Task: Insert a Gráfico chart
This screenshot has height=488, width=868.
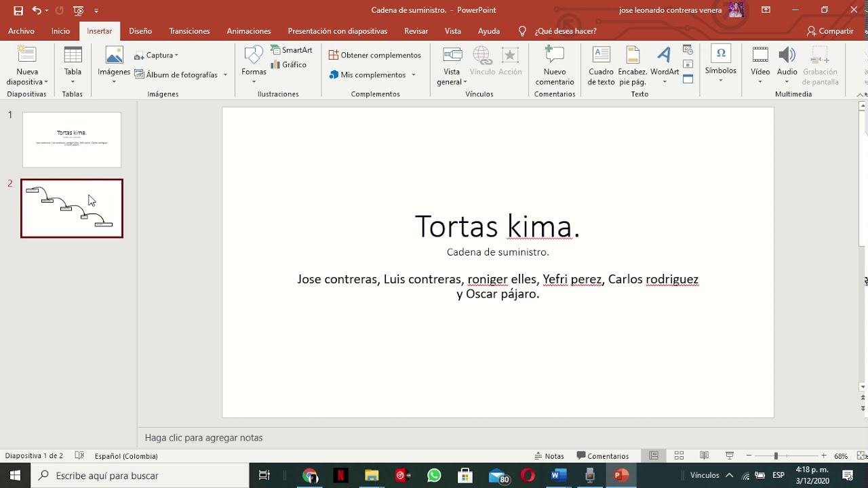Action: point(289,65)
